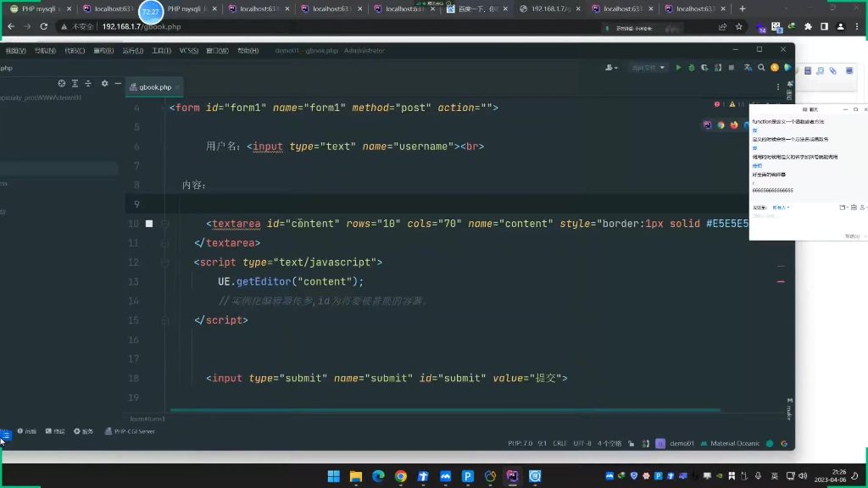This screenshot has width=868, height=488.
Task: Click Collapse All icon in project panel
Action: coord(88,84)
